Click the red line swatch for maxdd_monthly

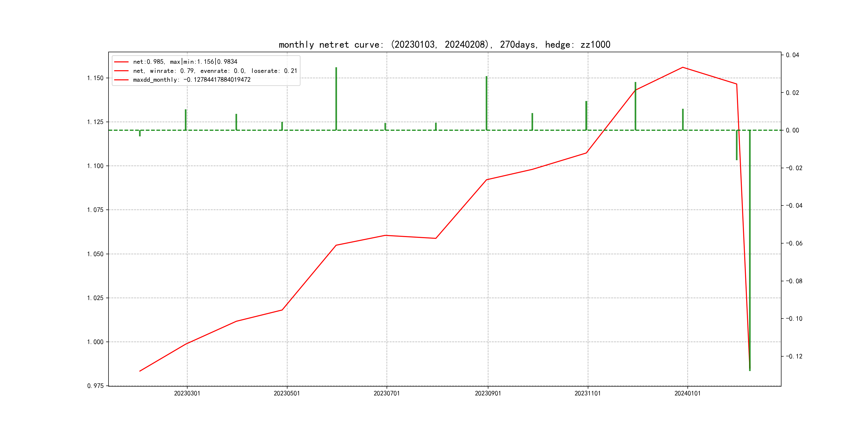121,80
